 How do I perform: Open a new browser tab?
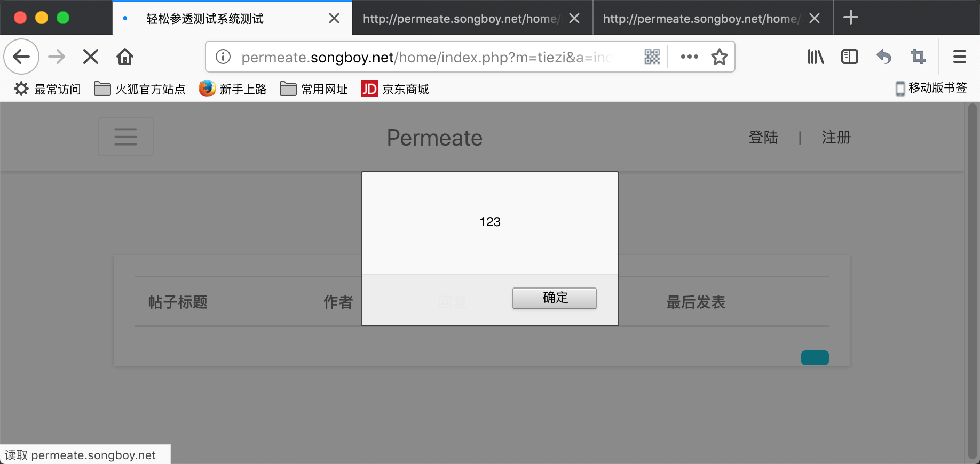pos(850,18)
